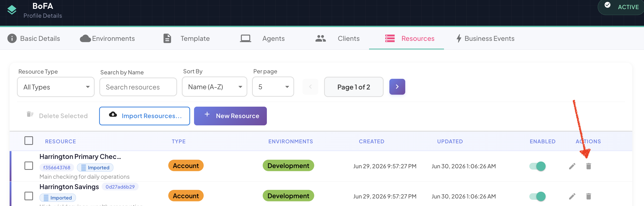644x206 pixels.
Task: Disable the Harrington Savings enabled toggle
Action: click(x=537, y=196)
